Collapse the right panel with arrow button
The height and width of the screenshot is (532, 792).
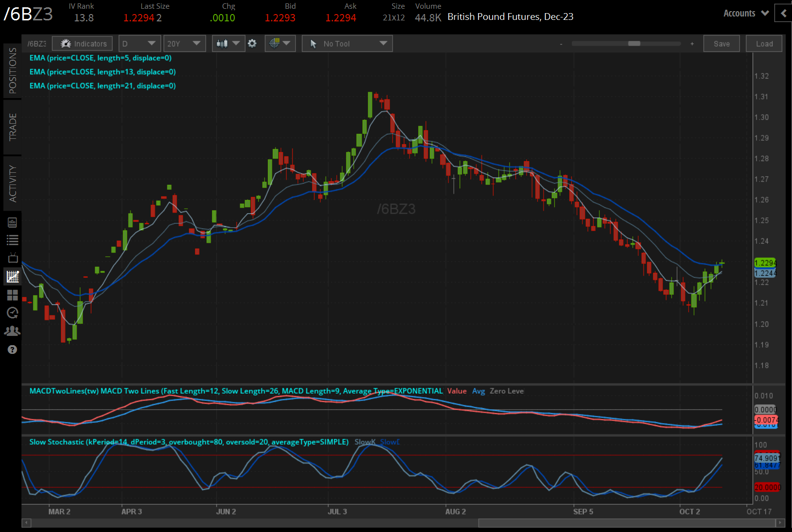[783, 13]
